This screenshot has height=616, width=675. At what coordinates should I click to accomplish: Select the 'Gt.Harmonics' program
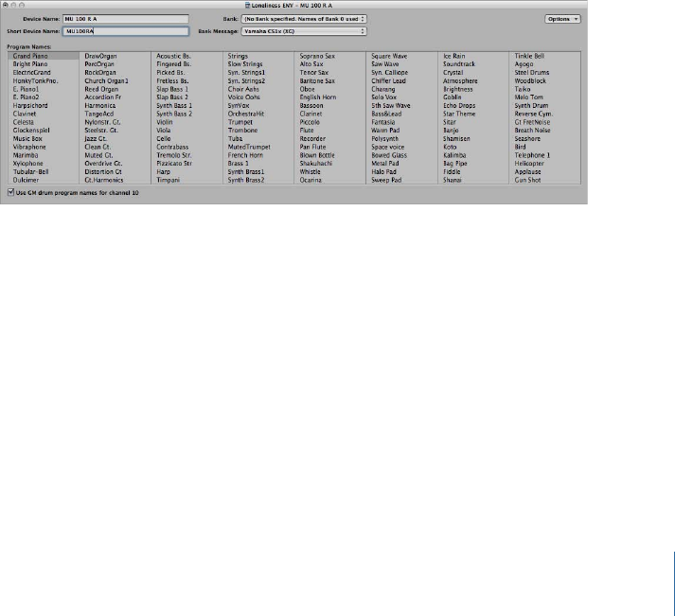(x=104, y=180)
